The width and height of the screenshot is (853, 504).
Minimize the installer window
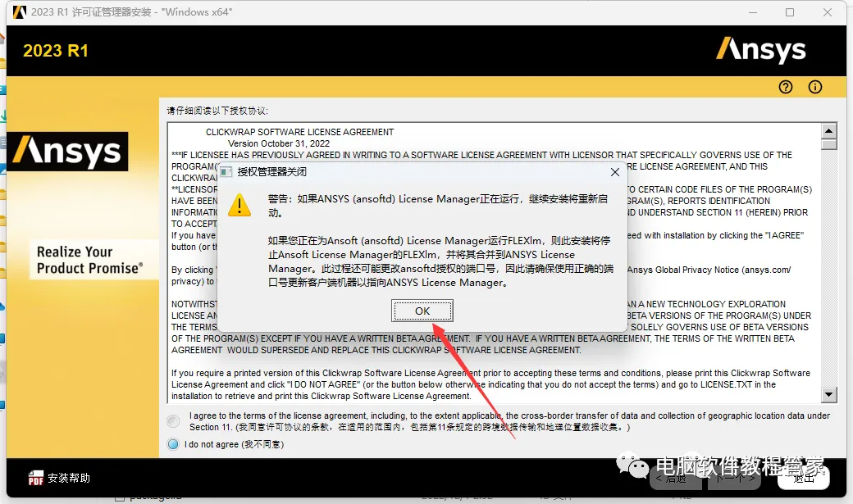point(753,12)
